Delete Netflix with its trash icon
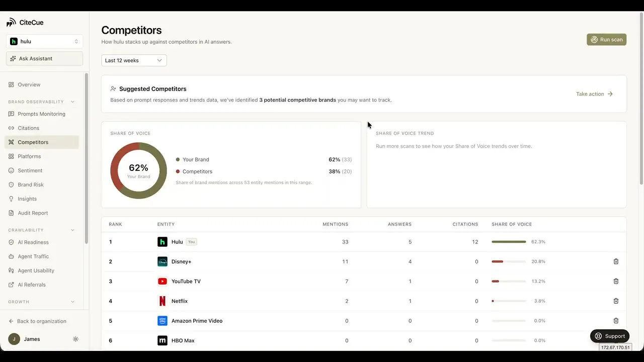 616,301
